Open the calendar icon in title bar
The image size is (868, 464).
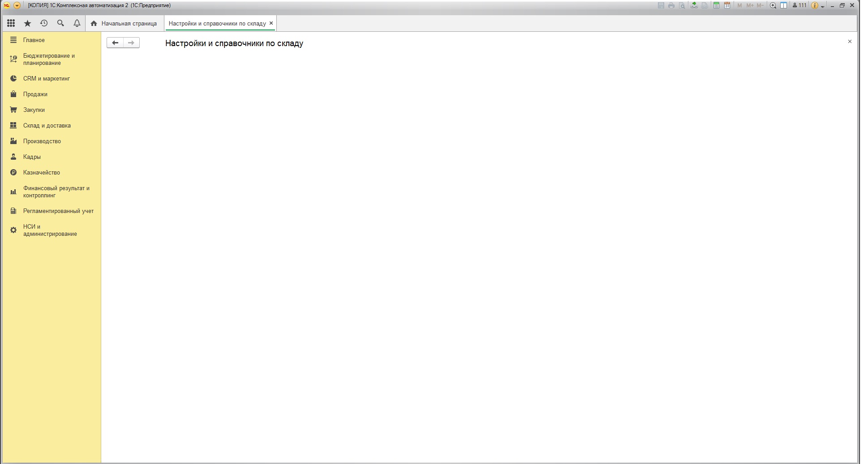pyautogui.click(x=727, y=5)
